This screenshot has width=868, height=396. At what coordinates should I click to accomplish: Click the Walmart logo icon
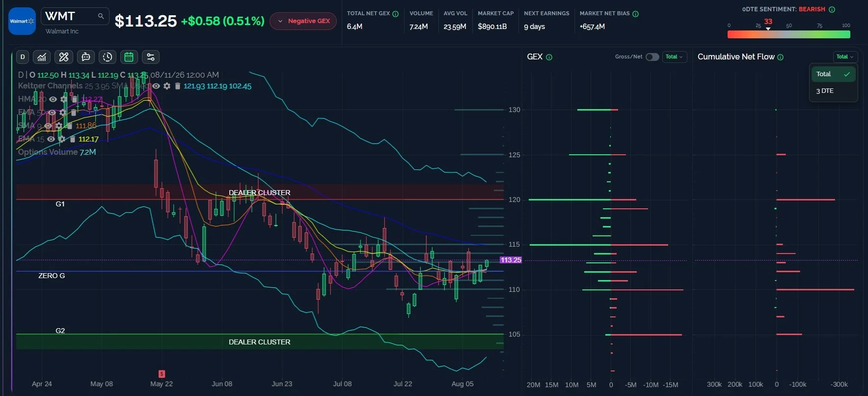22,21
